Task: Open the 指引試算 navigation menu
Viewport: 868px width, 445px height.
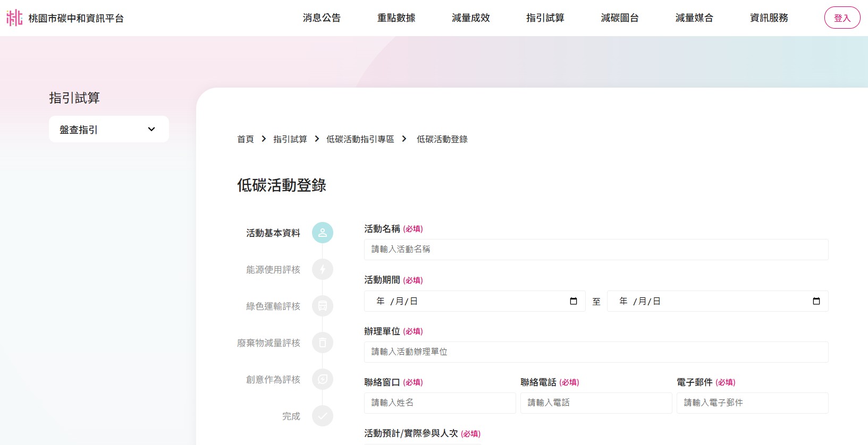Action: click(545, 18)
